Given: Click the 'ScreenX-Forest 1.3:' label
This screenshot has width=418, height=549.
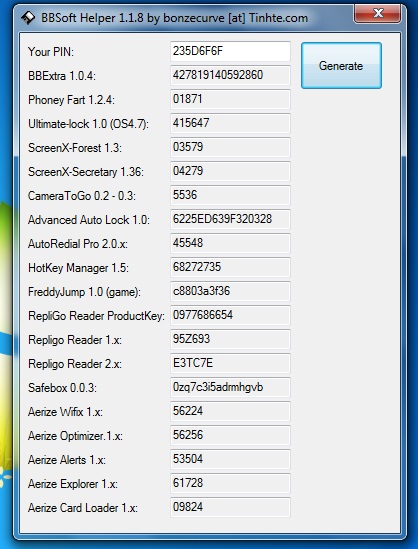Looking at the screenshot, I should tap(75, 148).
